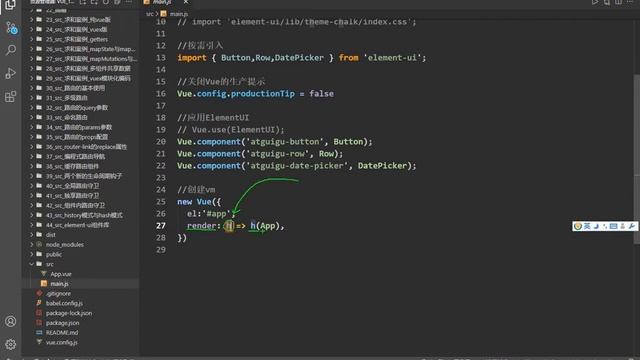Viewport: 640px width, 360px height.
Task: Toggle the IME English/Chinese mode icon
Action: click(x=587, y=226)
